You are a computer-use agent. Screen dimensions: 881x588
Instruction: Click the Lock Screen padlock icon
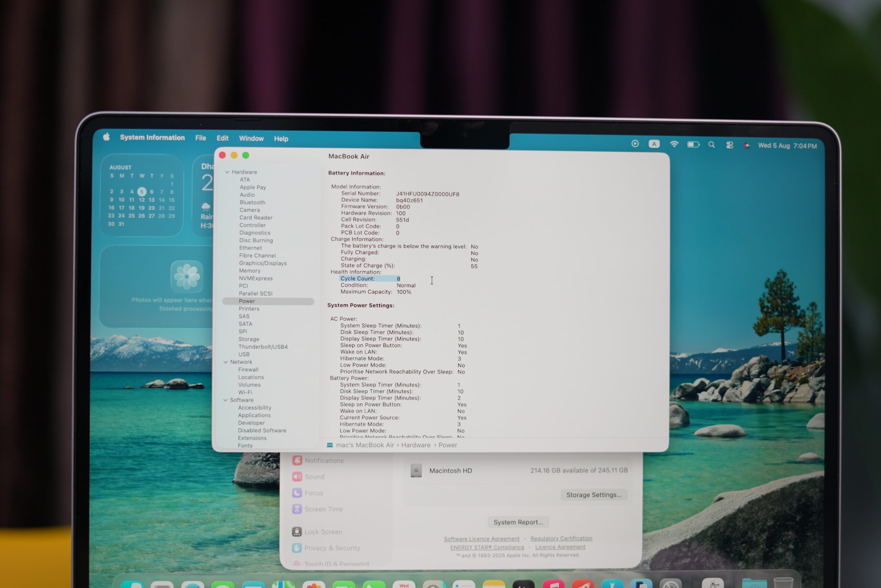tap(297, 532)
